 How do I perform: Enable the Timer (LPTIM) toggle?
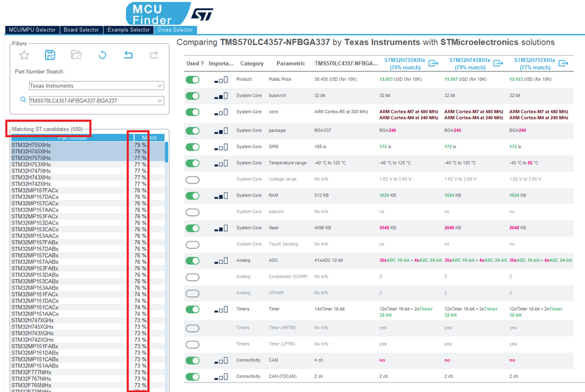coord(193,344)
